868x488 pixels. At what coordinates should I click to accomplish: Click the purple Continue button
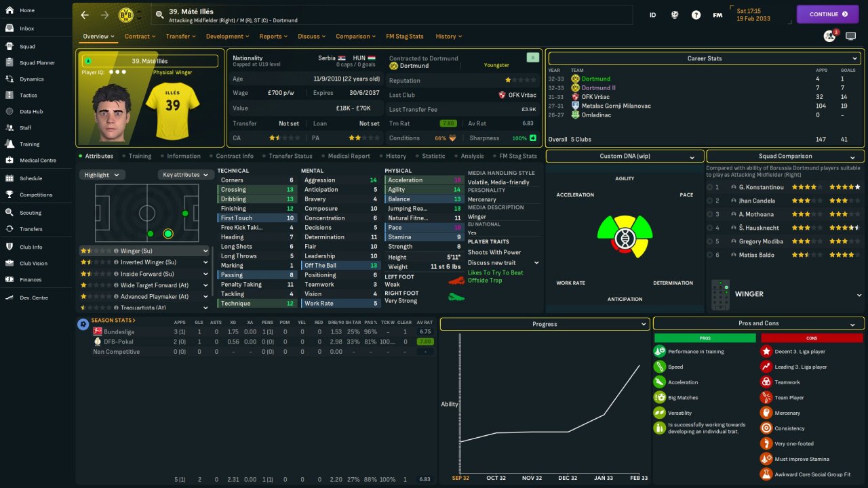827,14
